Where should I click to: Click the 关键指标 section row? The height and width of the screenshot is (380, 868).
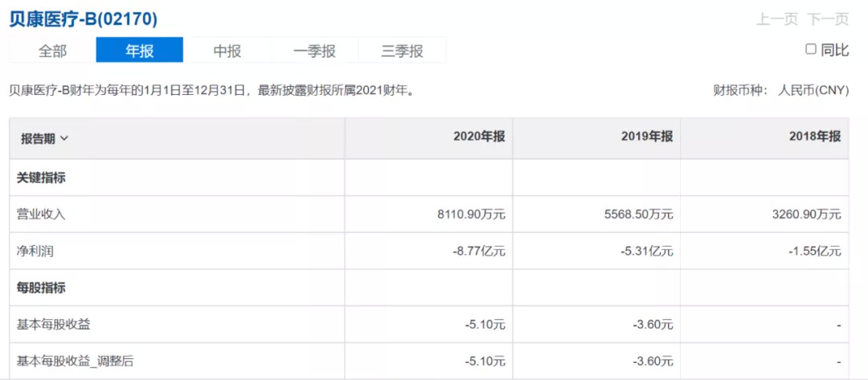pos(41,178)
